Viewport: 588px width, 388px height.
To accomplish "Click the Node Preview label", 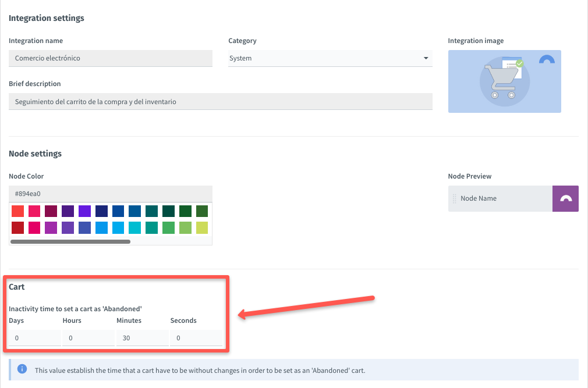I will [x=469, y=176].
